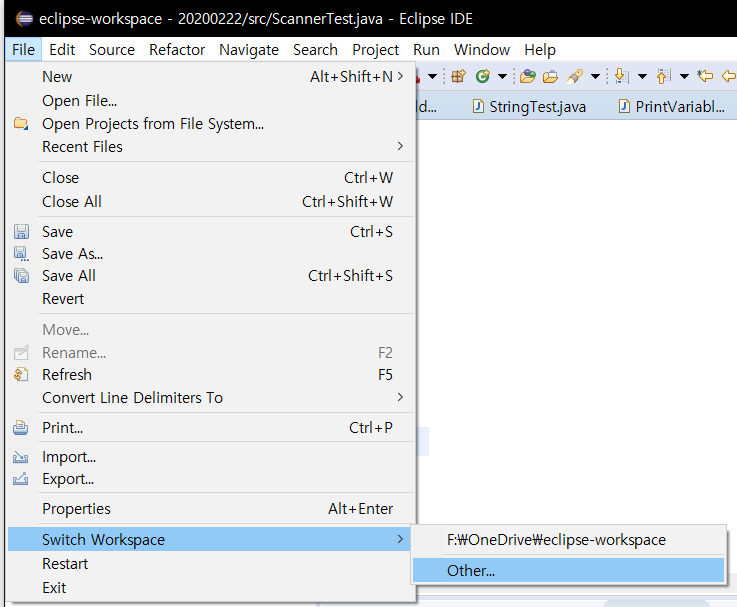Click the New Java Class toolbar icon

(483, 76)
